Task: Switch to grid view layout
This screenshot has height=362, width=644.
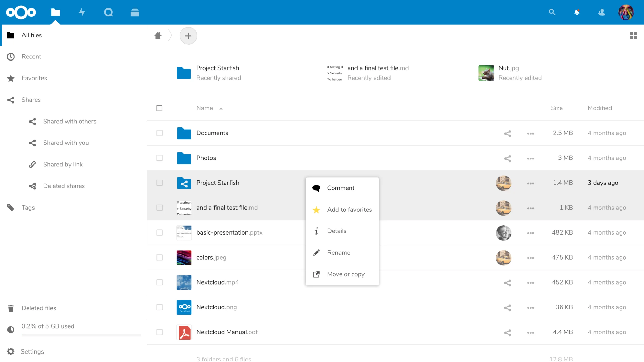Action: (x=633, y=35)
